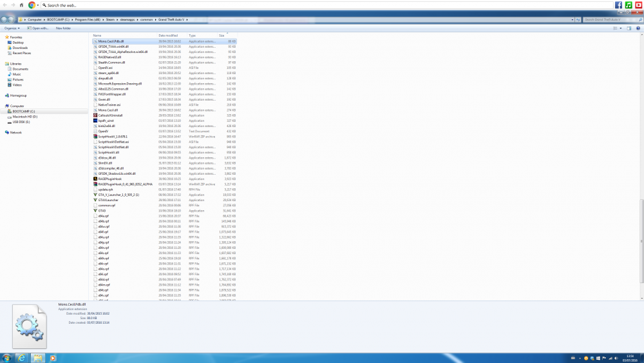Viewport: 644px width, 363px height.
Task: Click the Search the web field
Action: click(327, 5)
